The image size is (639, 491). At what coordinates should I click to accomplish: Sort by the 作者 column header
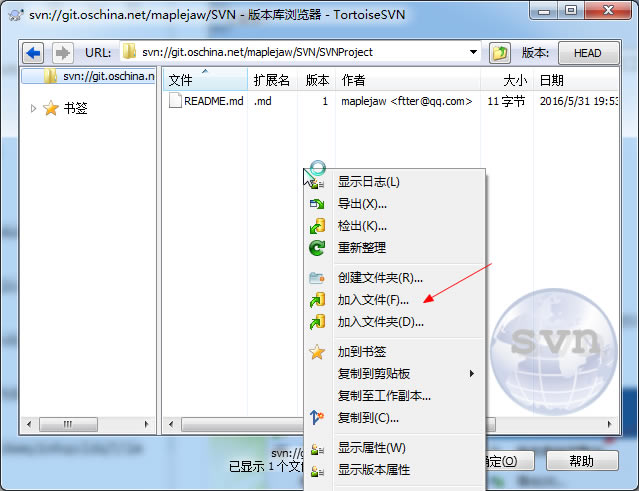tap(408, 79)
